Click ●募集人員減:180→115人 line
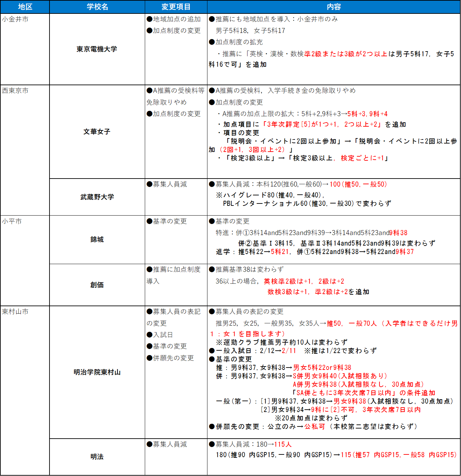 pyautogui.click(x=250, y=444)
